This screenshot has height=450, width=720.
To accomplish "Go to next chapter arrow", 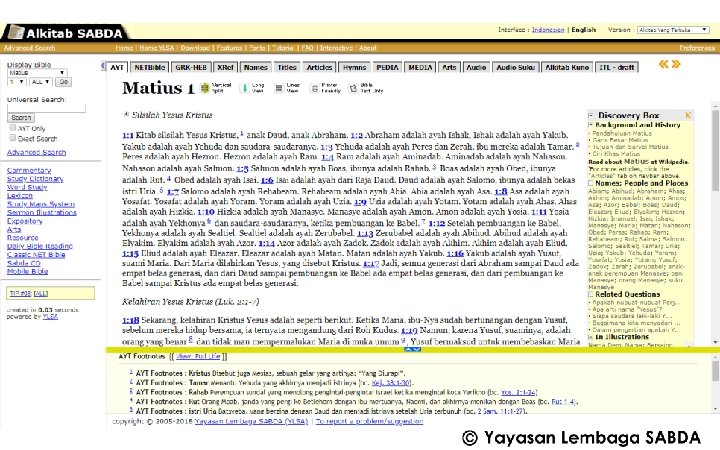I will point(676,64).
